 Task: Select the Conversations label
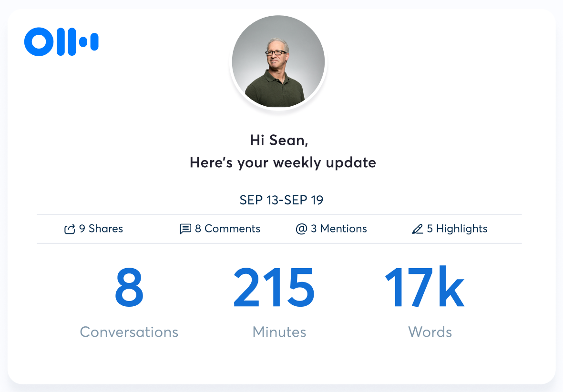(129, 332)
